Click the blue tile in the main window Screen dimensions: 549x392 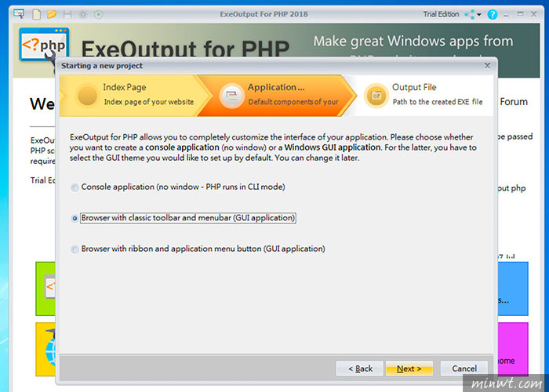[513, 289]
